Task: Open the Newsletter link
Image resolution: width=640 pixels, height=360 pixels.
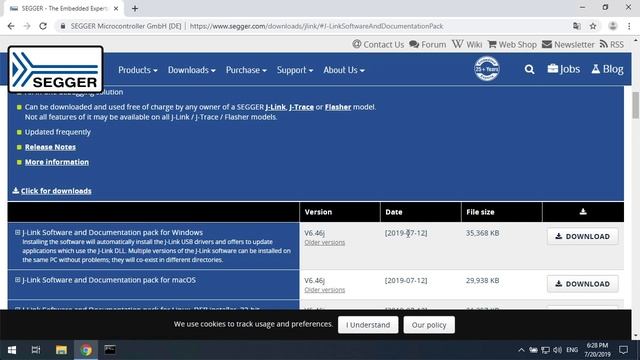Action: click(x=568, y=44)
